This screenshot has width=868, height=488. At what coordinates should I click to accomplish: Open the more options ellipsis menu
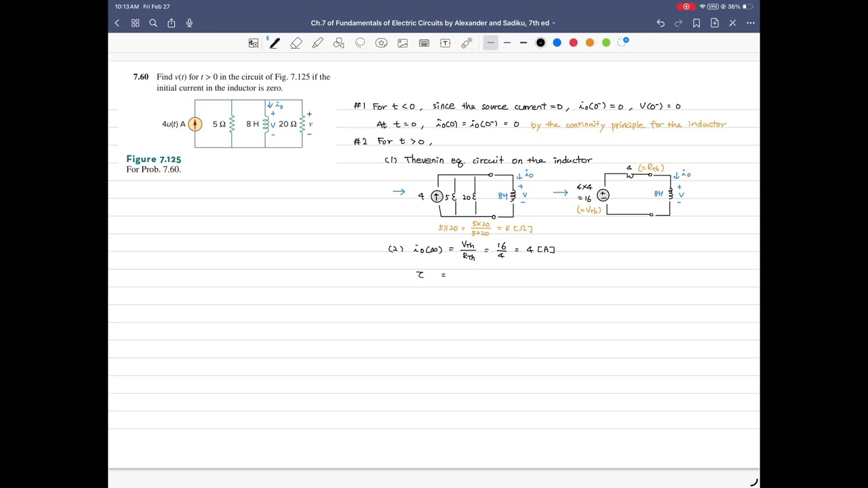[x=751, y=23]
